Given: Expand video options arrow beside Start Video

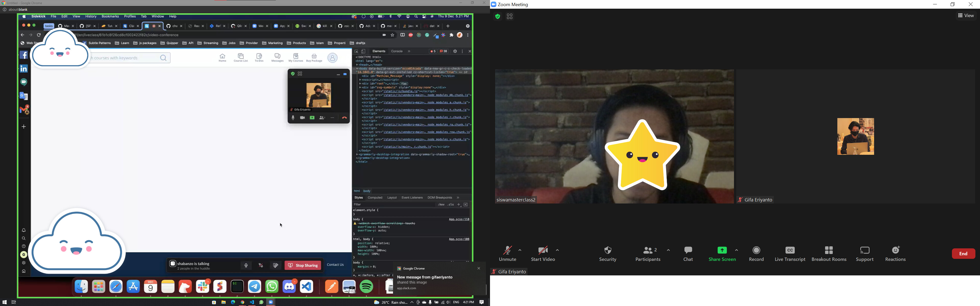Looking at the screenshot, I should 557,250.
